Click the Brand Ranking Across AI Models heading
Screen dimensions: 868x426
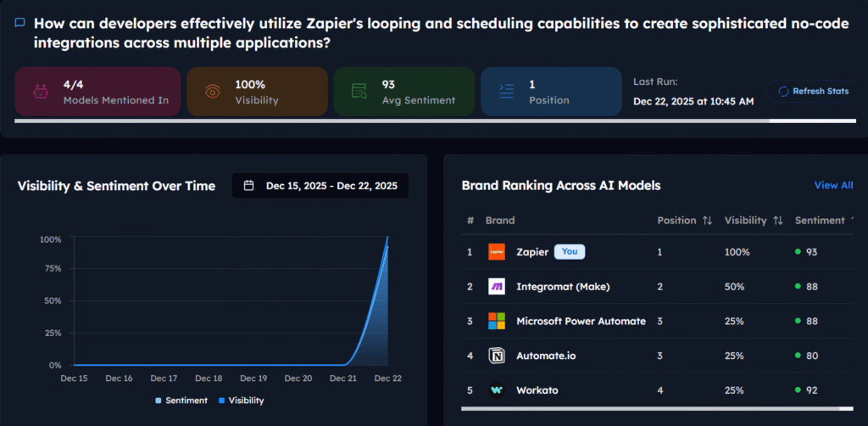click(x=561, y=186)
